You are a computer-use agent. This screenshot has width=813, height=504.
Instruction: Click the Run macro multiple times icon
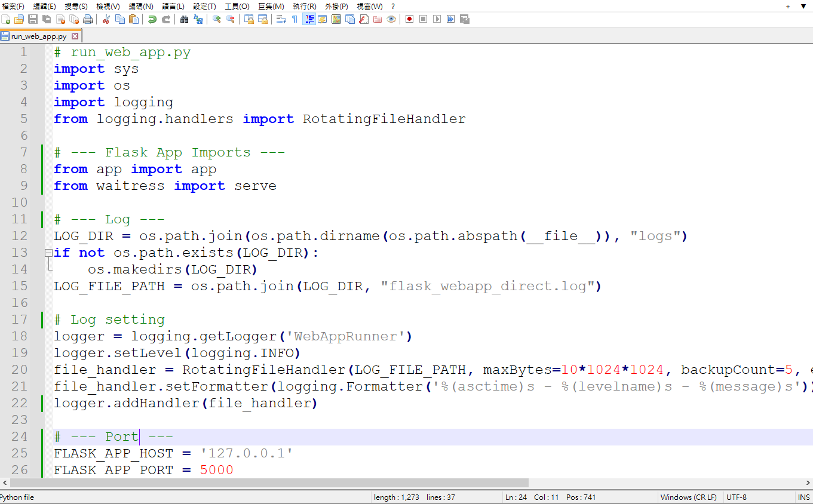tap(450, 19)
